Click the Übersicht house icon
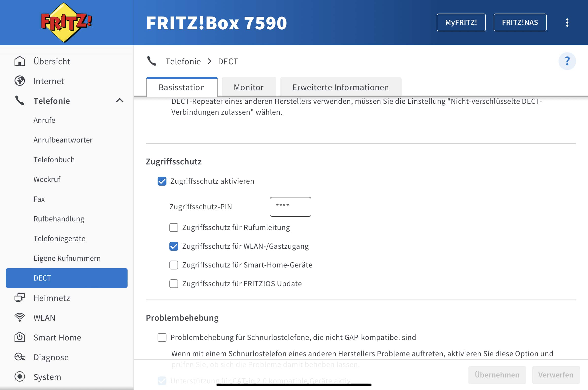The height and width of the screenshot is (390, 588). 20,61
